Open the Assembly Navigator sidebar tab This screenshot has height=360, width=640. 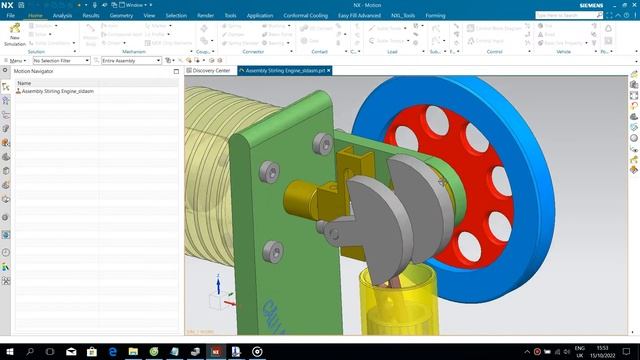click(6, 101)
